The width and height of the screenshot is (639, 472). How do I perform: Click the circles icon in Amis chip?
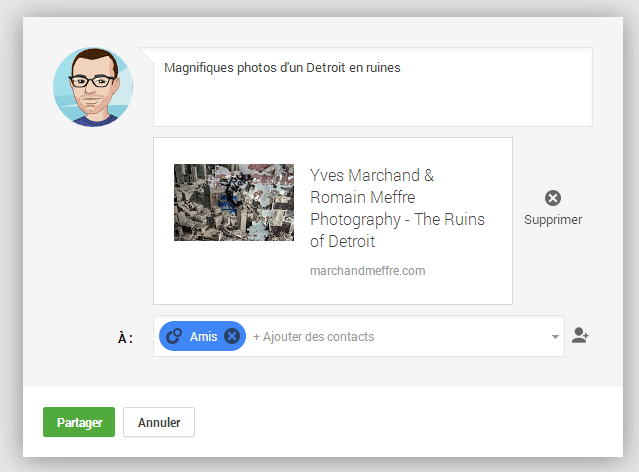[x=174, y=336]
